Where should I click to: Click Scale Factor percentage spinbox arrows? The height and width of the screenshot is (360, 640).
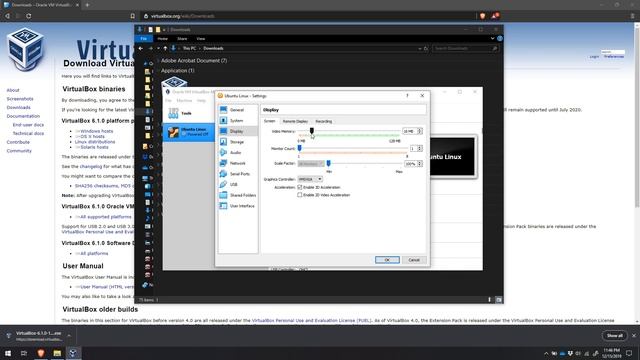420,164
